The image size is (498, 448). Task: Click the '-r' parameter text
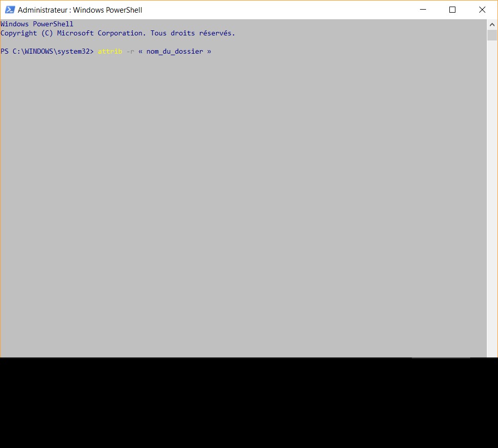coord(131,52)
